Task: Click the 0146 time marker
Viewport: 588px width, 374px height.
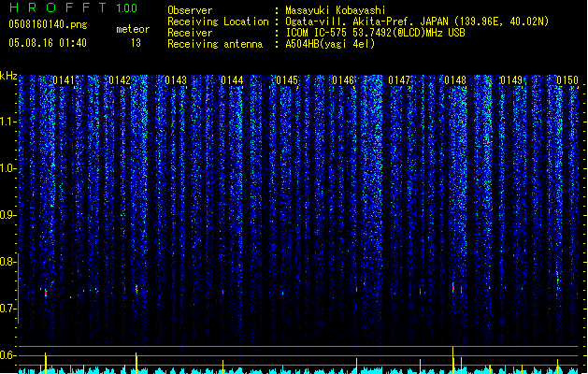Action: [343, 80]
